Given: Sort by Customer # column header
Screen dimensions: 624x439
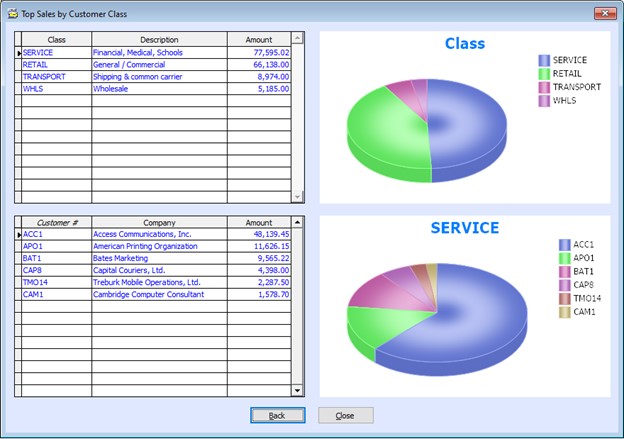Looking at the screenshot, I should pyautogui.click(x=56, y=222).
